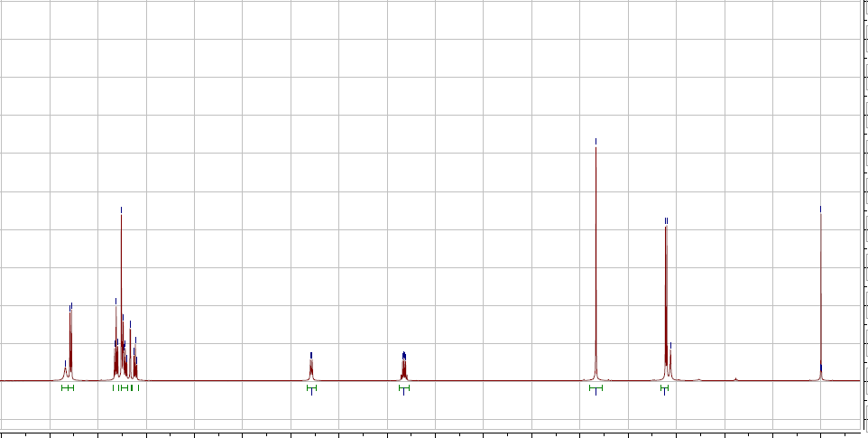This screenshot has height=438, width=868.
Task: Pick the marker above the leftmost small broad peak
Action: click(65, 362)
